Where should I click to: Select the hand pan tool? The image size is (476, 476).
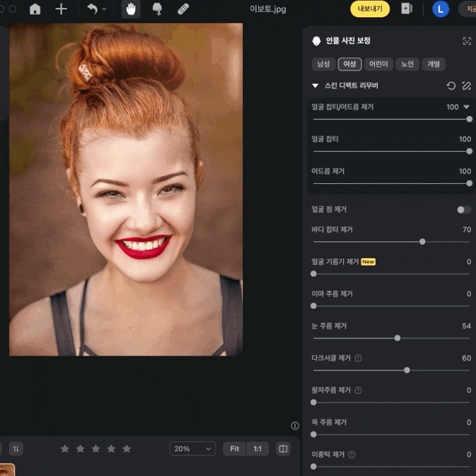[131, 9]
